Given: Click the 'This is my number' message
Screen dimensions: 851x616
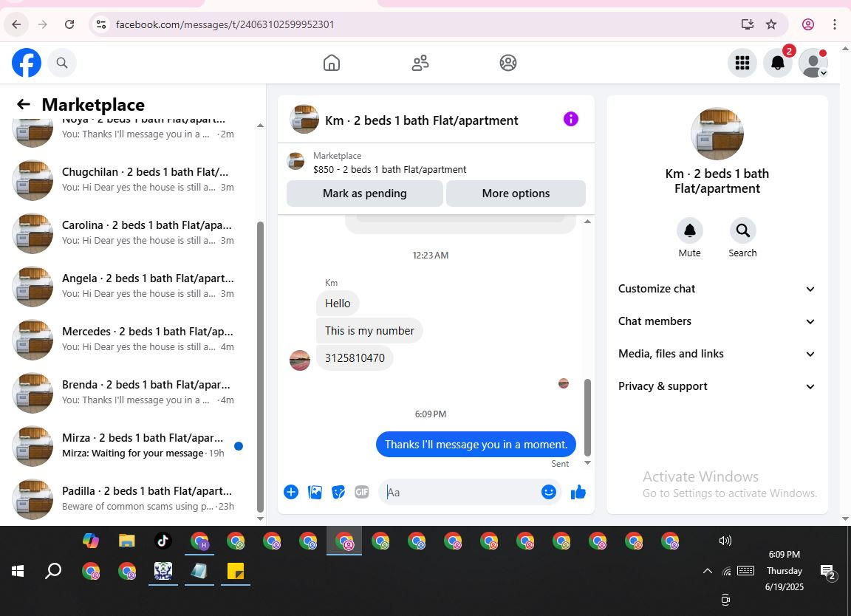Looking at the screenshot, I should click(369, 331).
